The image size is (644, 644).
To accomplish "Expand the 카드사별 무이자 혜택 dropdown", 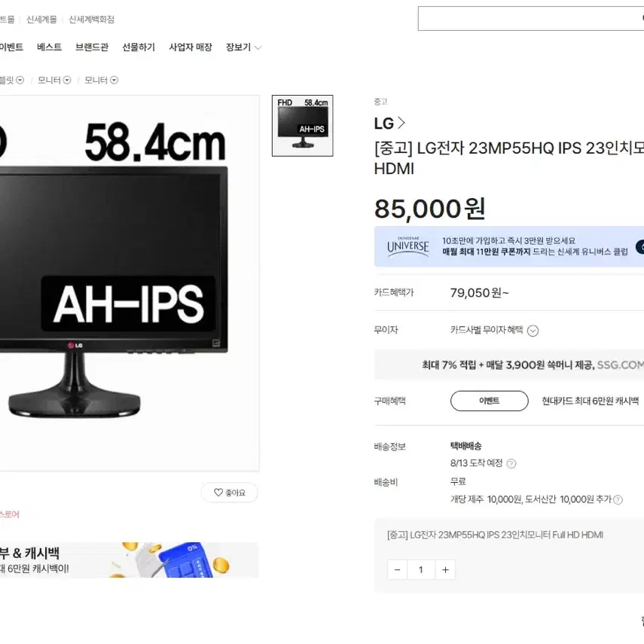I will (533, 331).
